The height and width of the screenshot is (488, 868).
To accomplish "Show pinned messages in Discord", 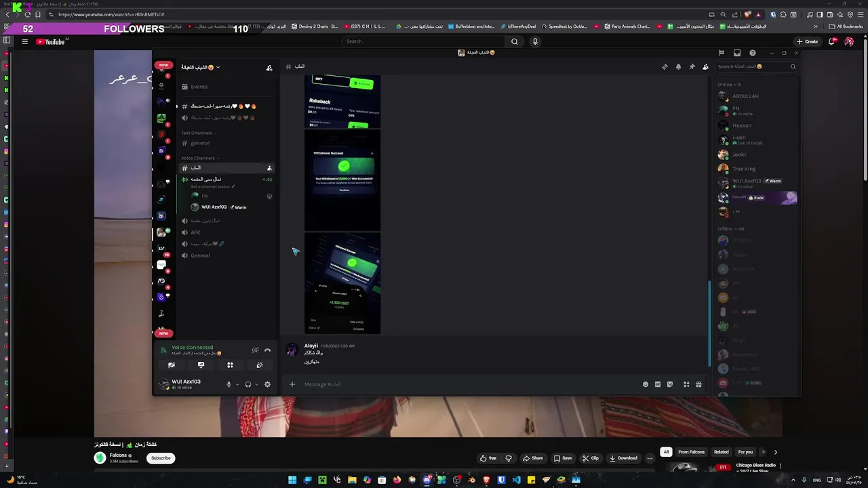I will pos(692,66).
